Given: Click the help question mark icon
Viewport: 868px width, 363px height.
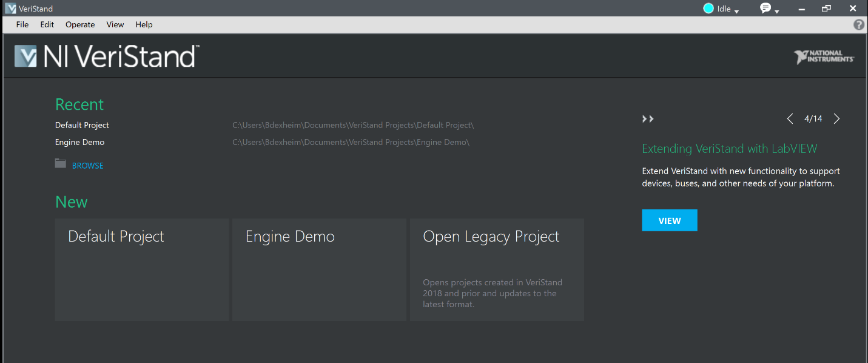Looking at the screenshot, I should pos(858,25).
